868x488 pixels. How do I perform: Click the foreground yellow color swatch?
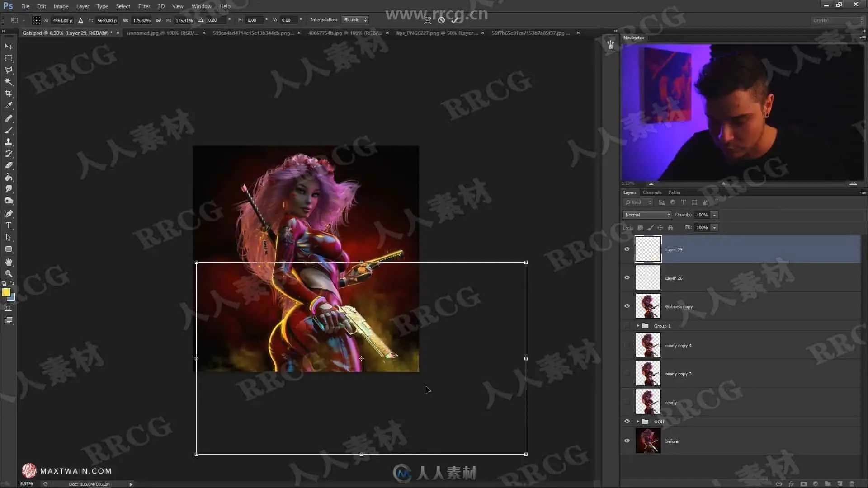point(6,292)
